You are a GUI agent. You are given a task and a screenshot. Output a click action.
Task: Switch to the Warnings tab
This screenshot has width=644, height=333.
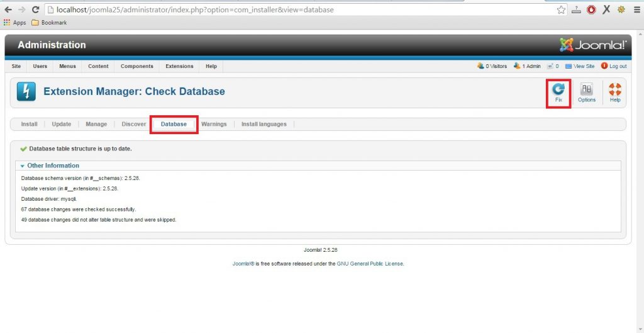tap(214, 124)
